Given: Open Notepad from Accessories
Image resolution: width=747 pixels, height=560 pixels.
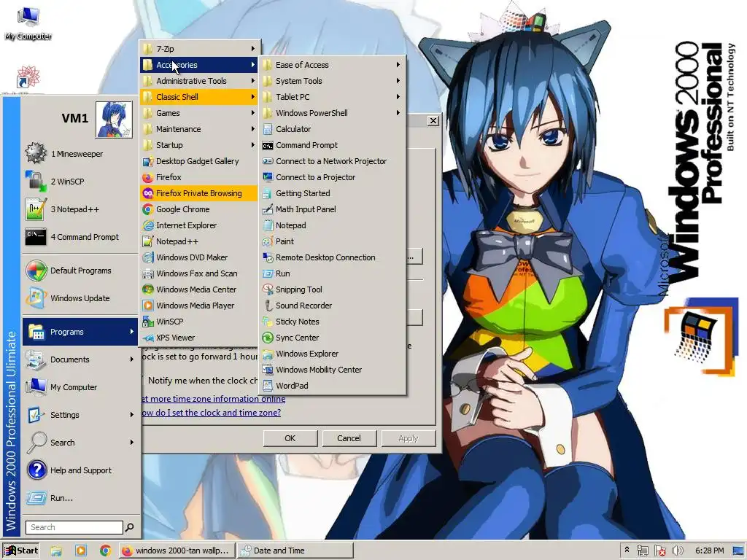Looking at the screenshot, I should tap(332, 225).
